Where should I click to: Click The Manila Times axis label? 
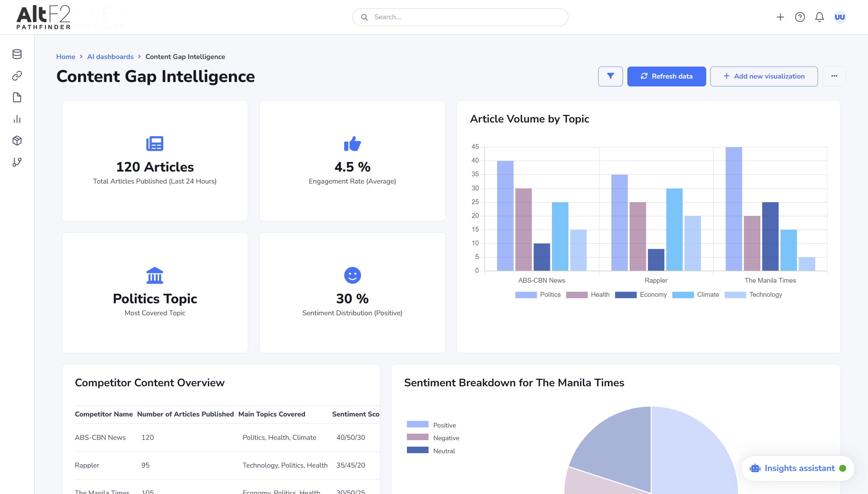pos(770,280)
